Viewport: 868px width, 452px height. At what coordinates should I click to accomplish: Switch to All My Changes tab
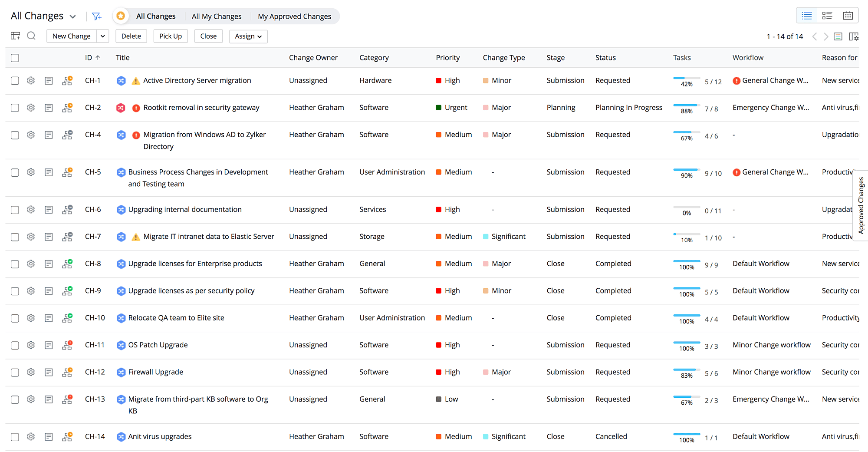216,16
